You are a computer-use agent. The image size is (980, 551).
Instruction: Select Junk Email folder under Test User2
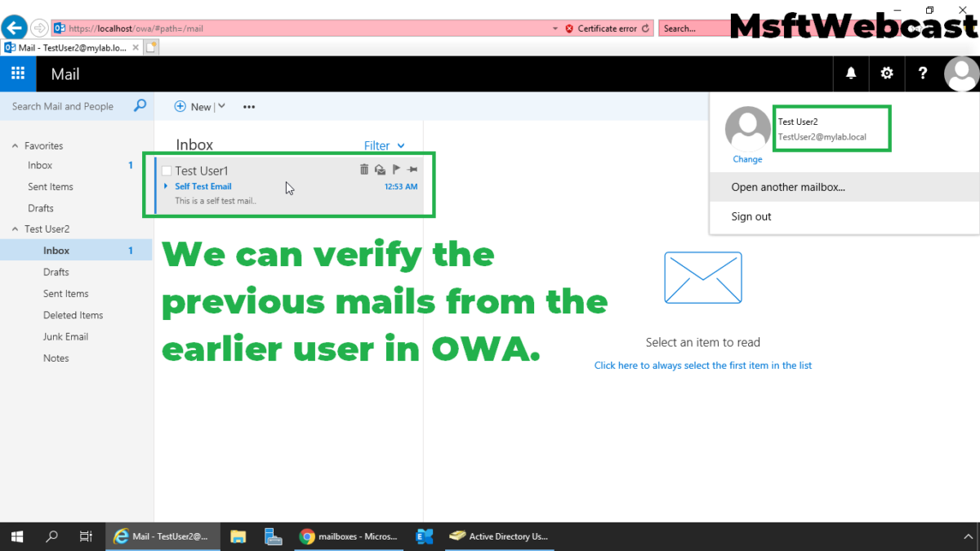tap(65, 336)
